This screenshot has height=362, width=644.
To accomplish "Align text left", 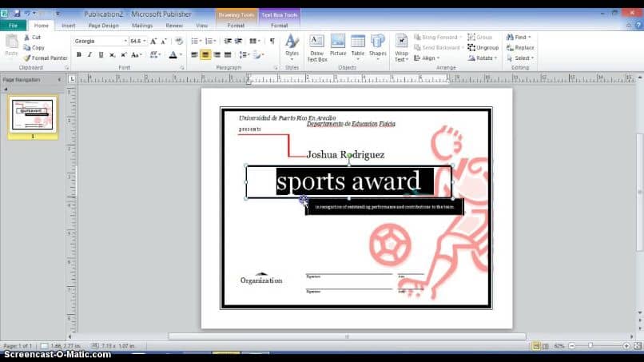I will tap(194, 54).
